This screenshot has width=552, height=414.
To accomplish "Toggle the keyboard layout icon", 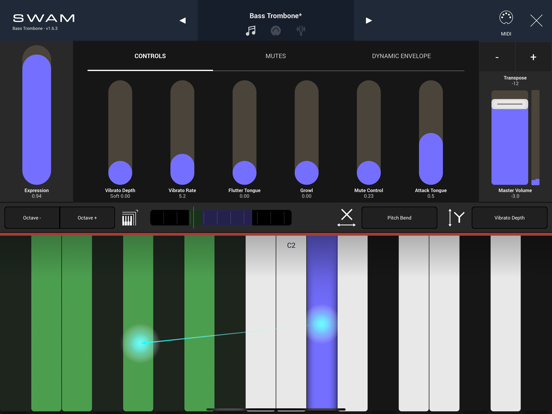I will pos(130,218).
